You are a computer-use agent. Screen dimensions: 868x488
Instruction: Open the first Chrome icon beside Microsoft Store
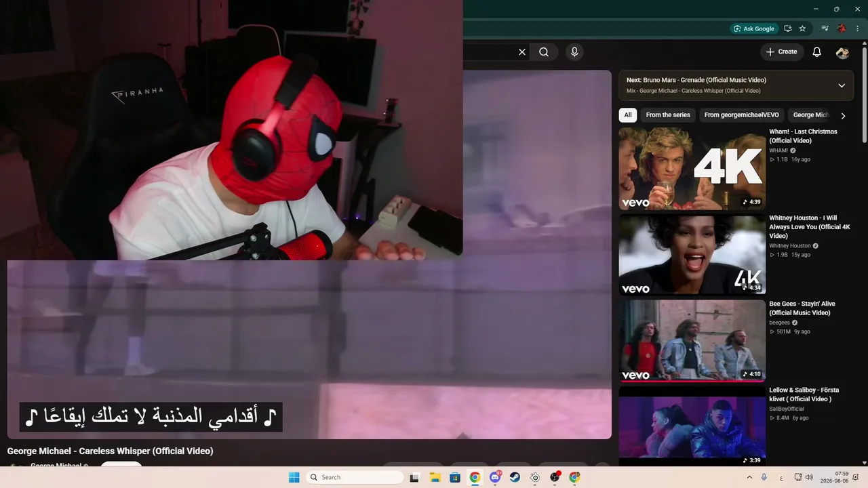(475, 477)
